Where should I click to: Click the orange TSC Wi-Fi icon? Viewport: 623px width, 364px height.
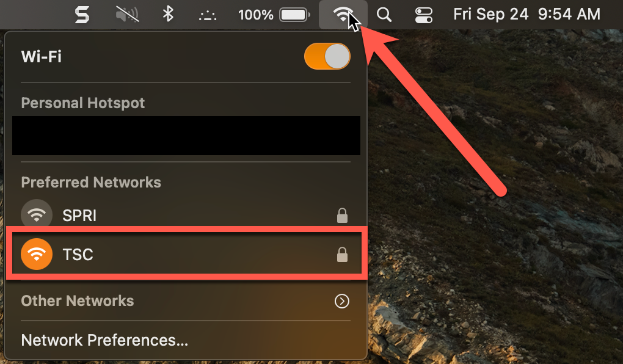click(37, 254)
